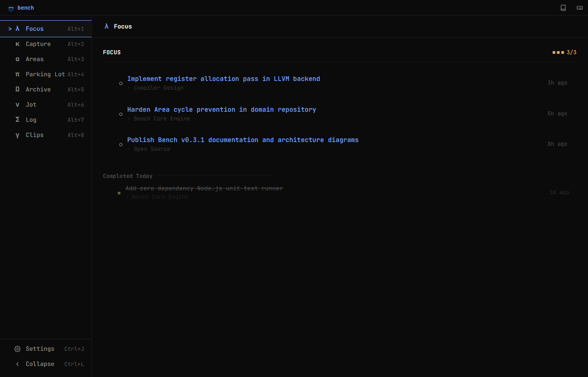Select Focus in the sidebar navigation
Screen dimensions: 588x377
(x=46, y=29)
